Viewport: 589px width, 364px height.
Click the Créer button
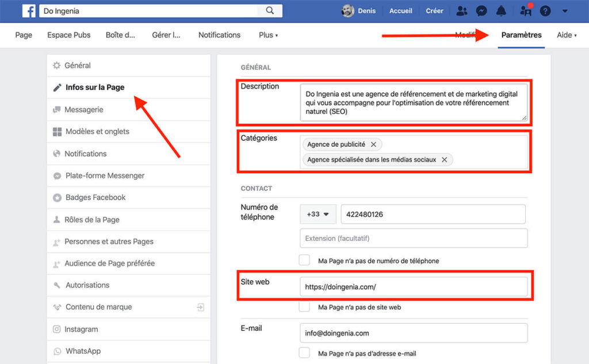tap(434, 10)
